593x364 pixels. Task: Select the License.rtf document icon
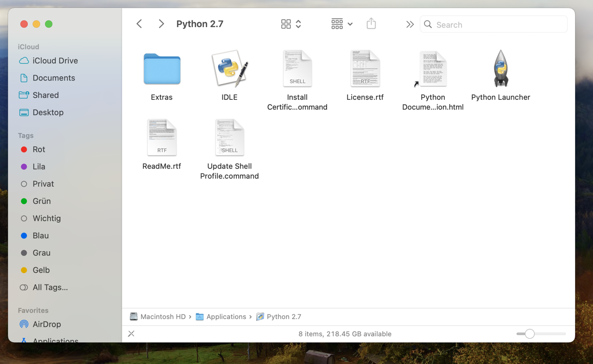pyautogui.click(x=365, y=69)
